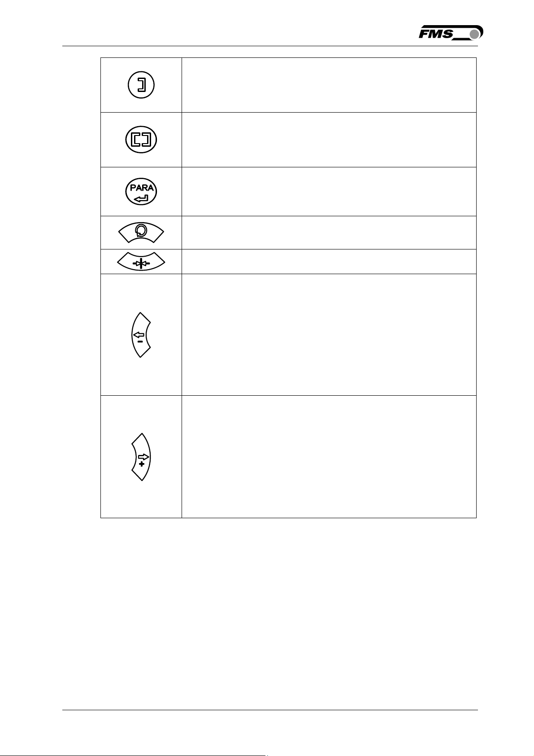
Task: Click empty cell beside left arrow icon
Action: pyautogui.click(x=329, y=335)
